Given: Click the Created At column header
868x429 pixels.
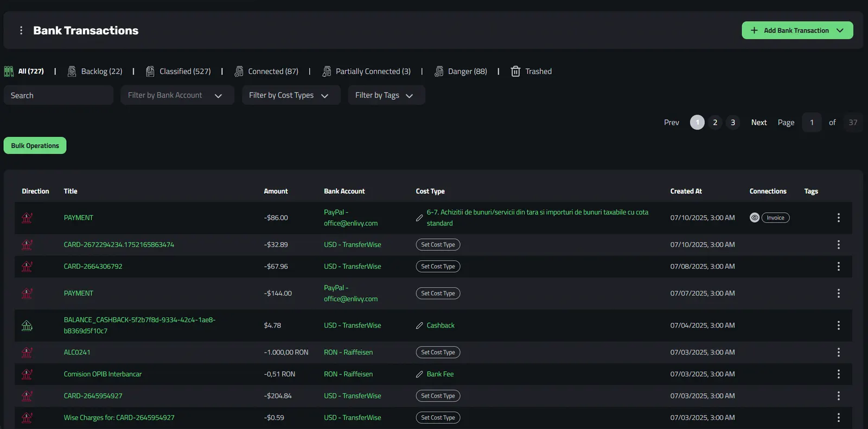Looking at the screenshot, I should [686, 191].
